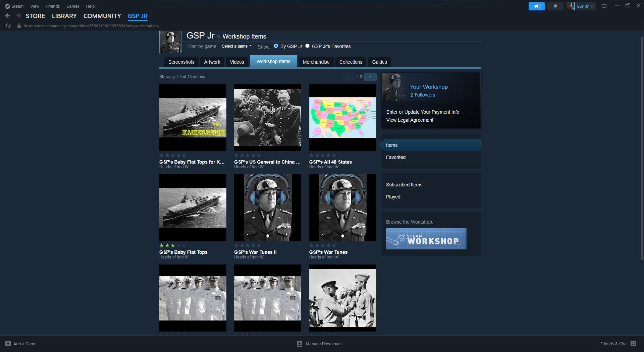Click the Big Picture display icon

coord(604,6)
